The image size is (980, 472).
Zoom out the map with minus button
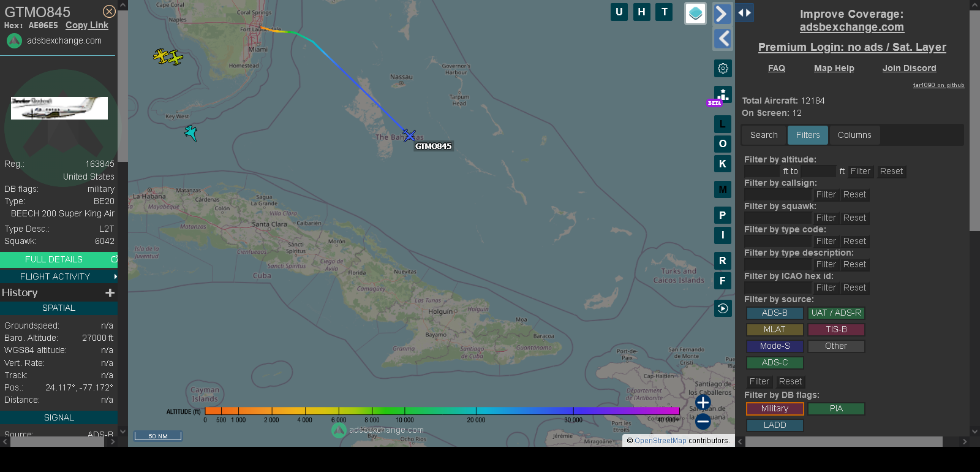point(703,421)
